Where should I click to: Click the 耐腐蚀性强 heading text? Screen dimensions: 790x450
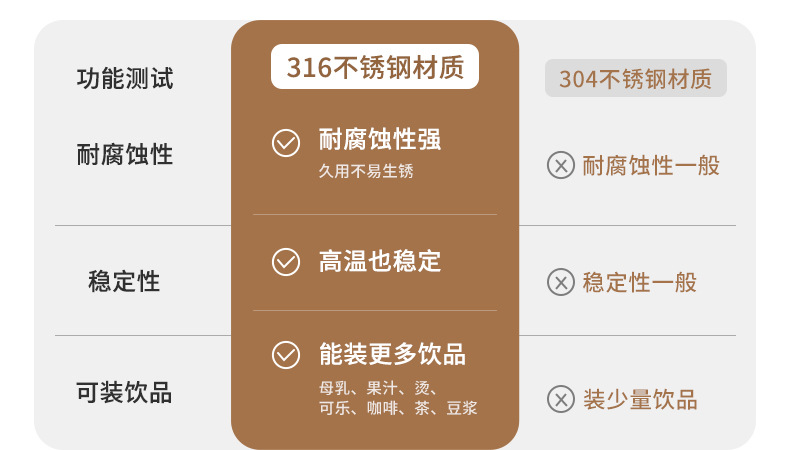click(380, 140)
